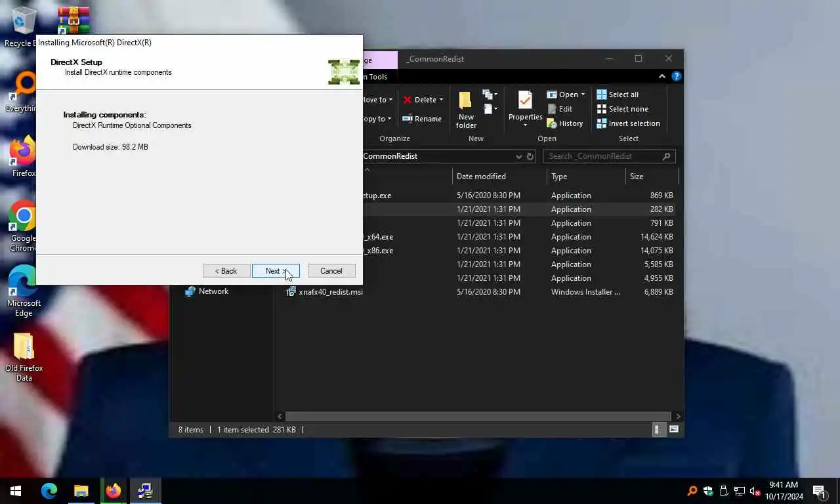Open Google Chrome desktop shortcut
The image size is (840, 504).
point(24,226)
